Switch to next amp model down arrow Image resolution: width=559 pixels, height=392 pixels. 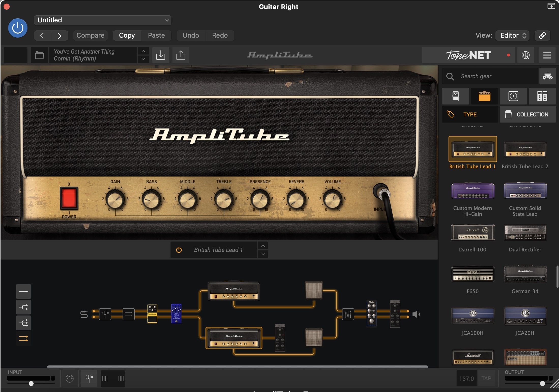click(x=263, y=254)
